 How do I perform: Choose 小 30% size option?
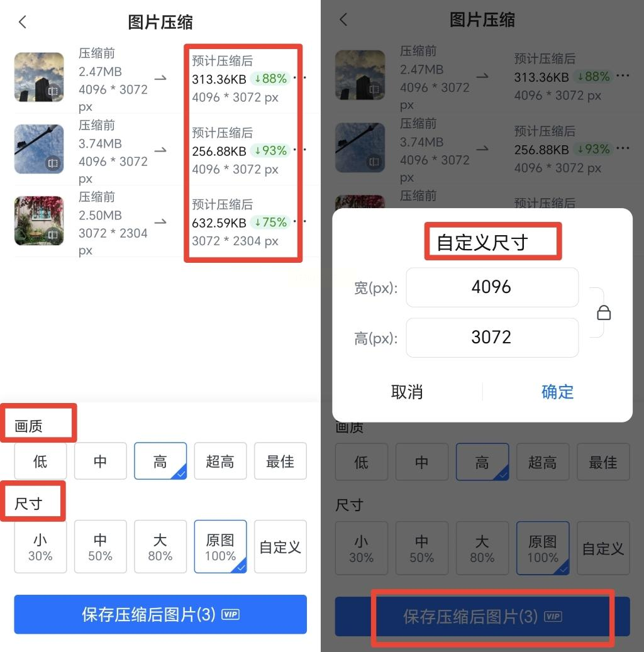[x=40, y=547]
